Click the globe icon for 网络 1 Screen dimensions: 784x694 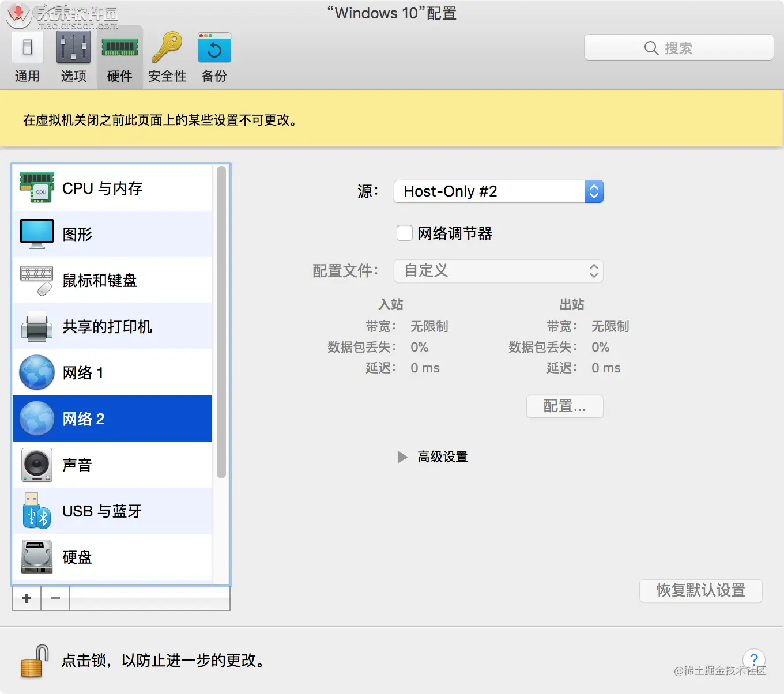pos(37,372)
